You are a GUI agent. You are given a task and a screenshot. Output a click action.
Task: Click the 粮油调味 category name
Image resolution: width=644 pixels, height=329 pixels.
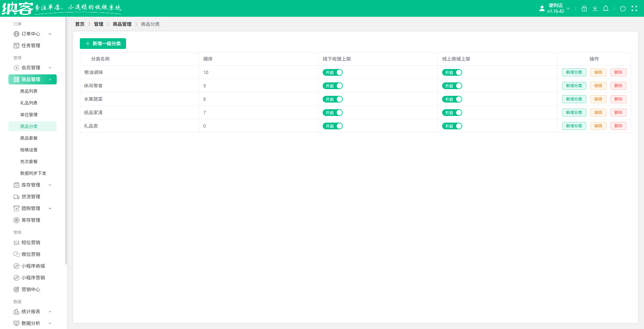[94, 72]
